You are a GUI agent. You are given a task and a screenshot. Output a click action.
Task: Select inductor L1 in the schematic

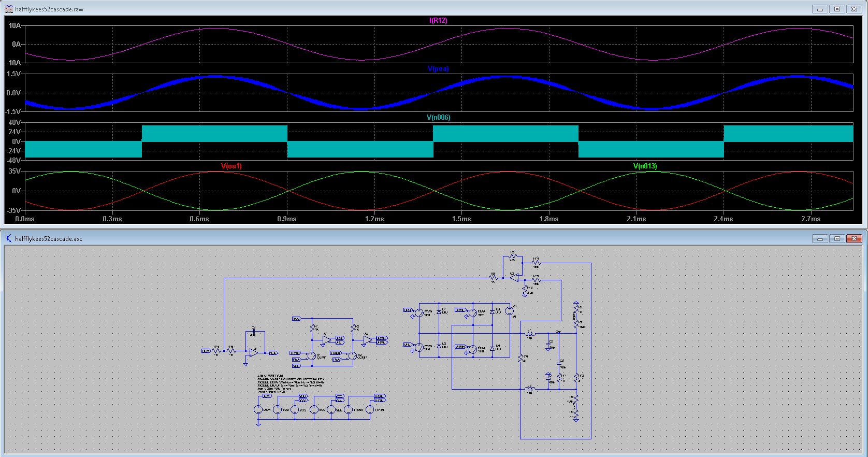pyautogui.click(x=530, y=334)
